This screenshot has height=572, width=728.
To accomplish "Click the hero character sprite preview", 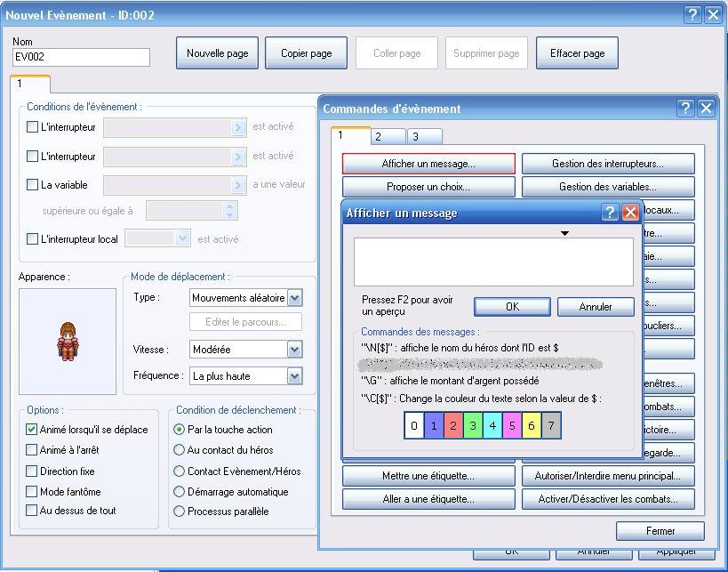I will [68, 341].
